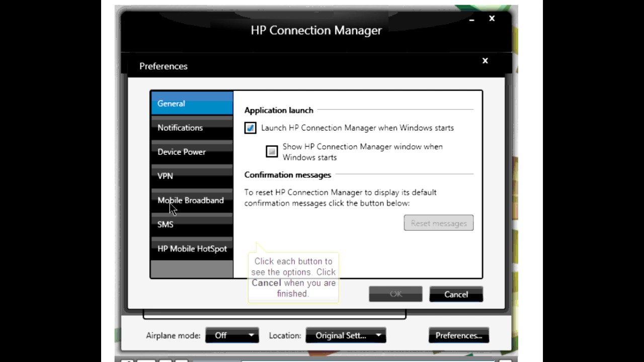Click the Reset messages button
The image size is (644, 362).
439,223
